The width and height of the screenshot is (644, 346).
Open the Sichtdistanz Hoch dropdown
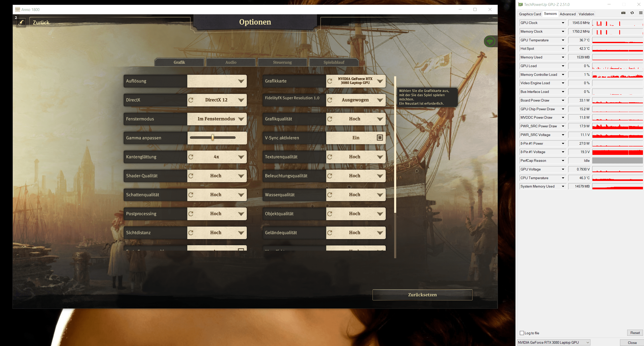pos(217,233)
